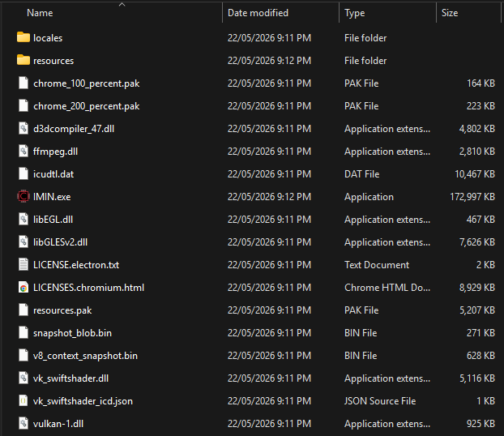504x436 pixels.
Task: Click the file name vk_swiftshader_icd.json
Action: 83,401
